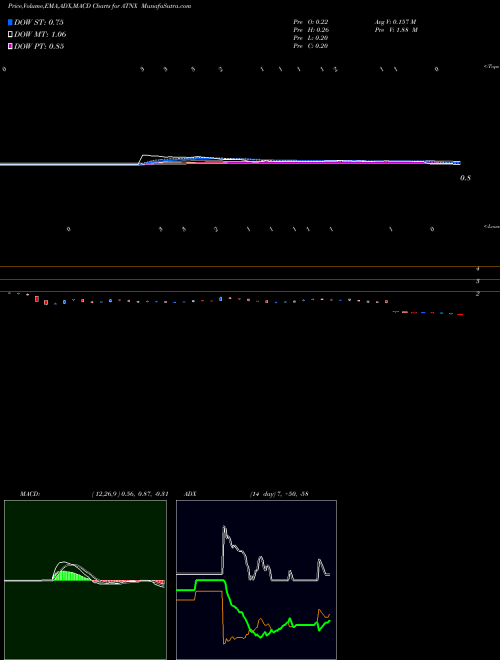This screenshot has width=500, height=660.
Task: Select the 'DOW MT: 1.06' legend text
Action: pos(40,34)
